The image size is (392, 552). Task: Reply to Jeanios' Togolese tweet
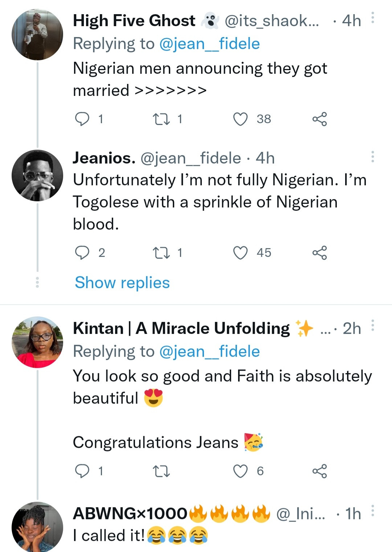[x=82, y=253]
